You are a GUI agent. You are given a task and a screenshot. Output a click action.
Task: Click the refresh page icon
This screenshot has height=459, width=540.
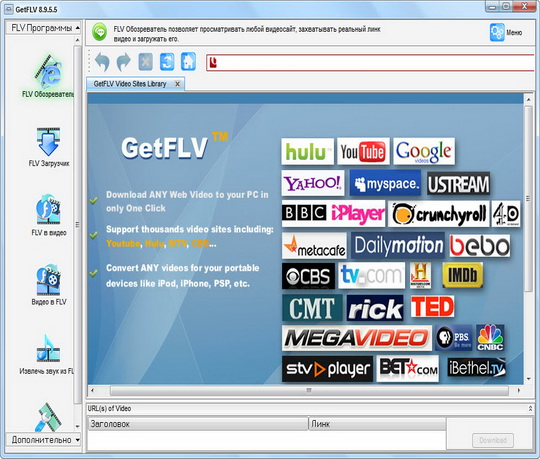[167, 62]
